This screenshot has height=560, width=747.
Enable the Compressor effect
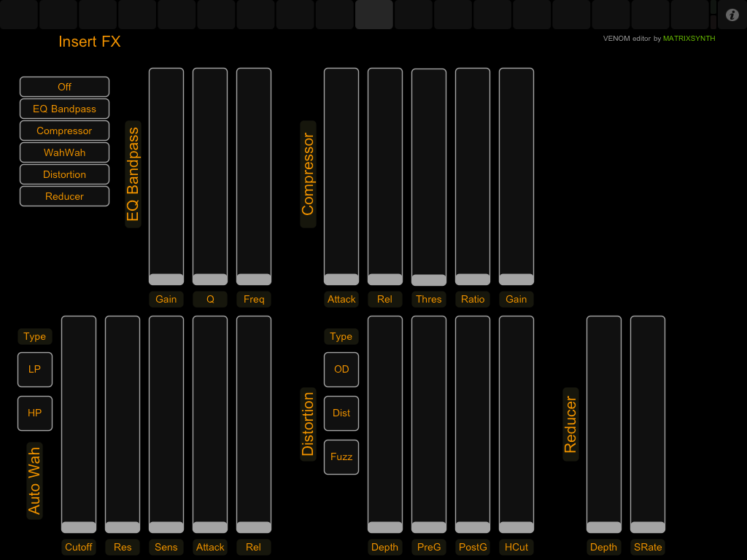pos(64,131)
